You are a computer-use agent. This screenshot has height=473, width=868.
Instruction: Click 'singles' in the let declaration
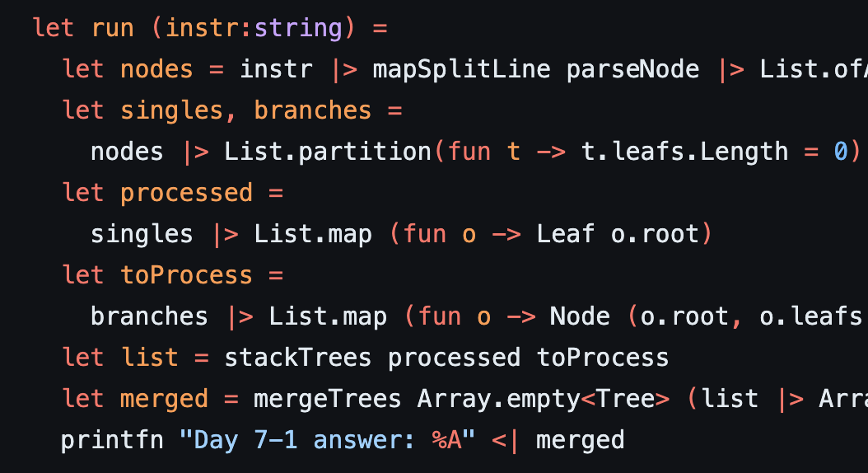[x=171, y=111]
